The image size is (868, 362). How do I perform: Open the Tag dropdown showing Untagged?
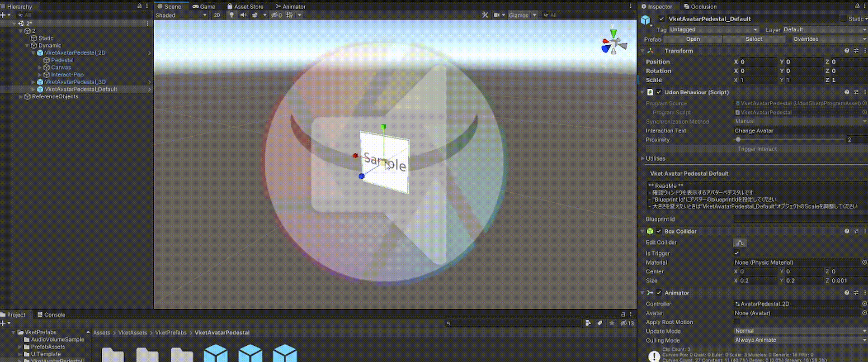tap(713, 29)
